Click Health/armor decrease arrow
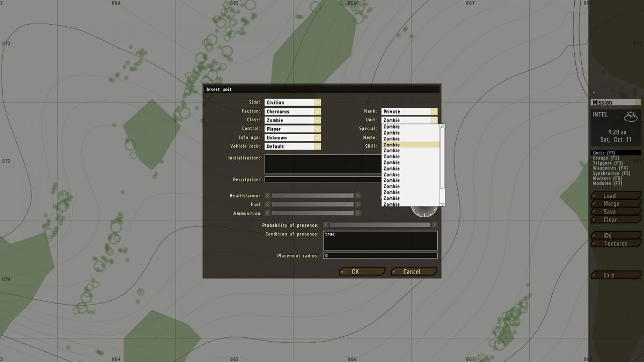This screenshot has height=362, width=644. 268,196
